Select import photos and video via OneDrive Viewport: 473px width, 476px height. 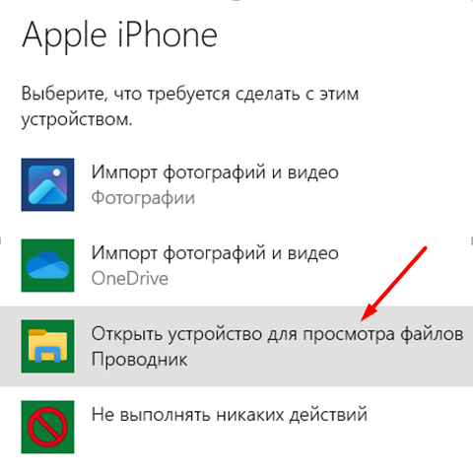click(236, 265)
